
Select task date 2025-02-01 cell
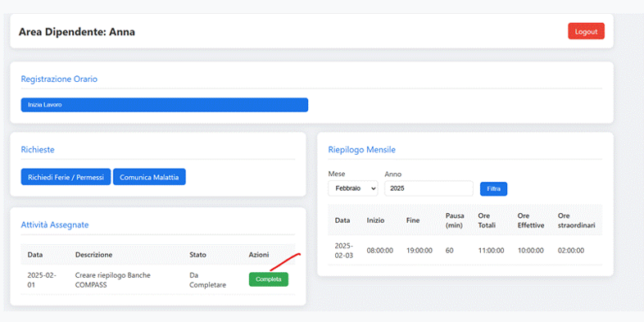point(42,279)
